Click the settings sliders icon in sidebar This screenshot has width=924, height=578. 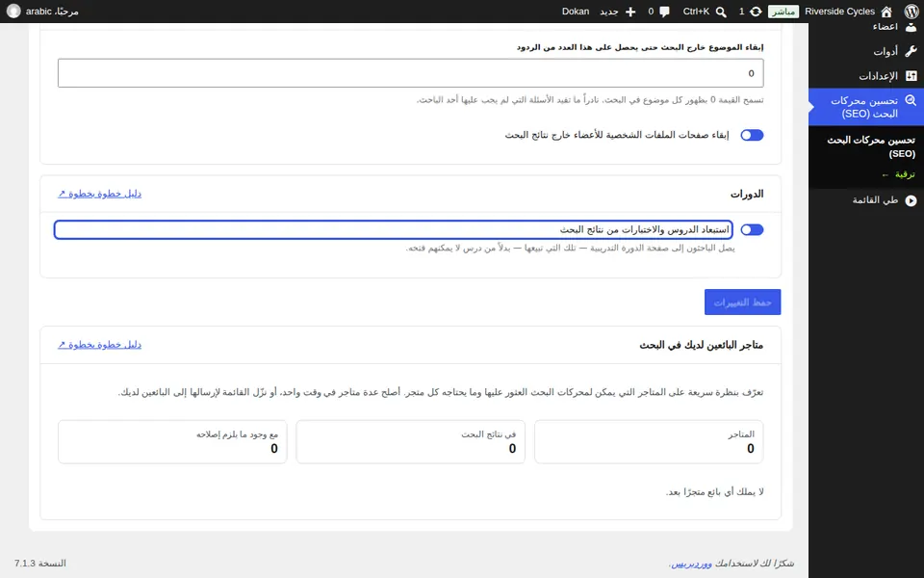(x=911, y=76)
